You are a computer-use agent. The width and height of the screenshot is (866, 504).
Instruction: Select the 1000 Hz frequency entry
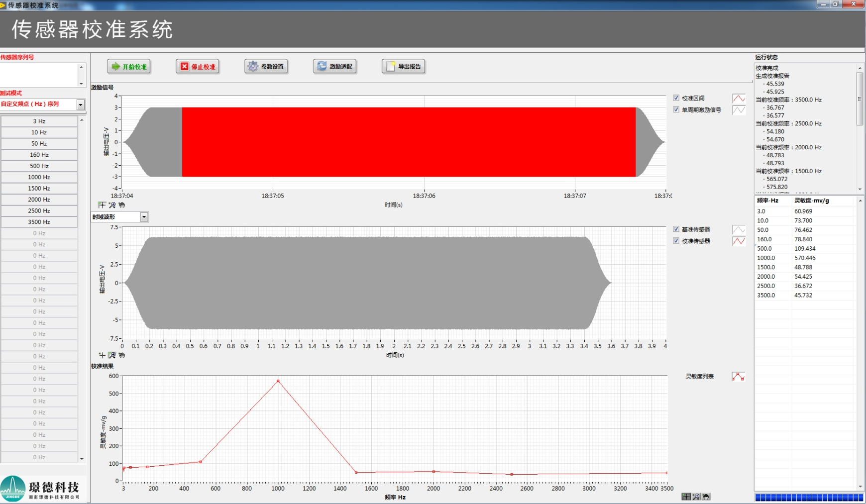click(39, 177)
